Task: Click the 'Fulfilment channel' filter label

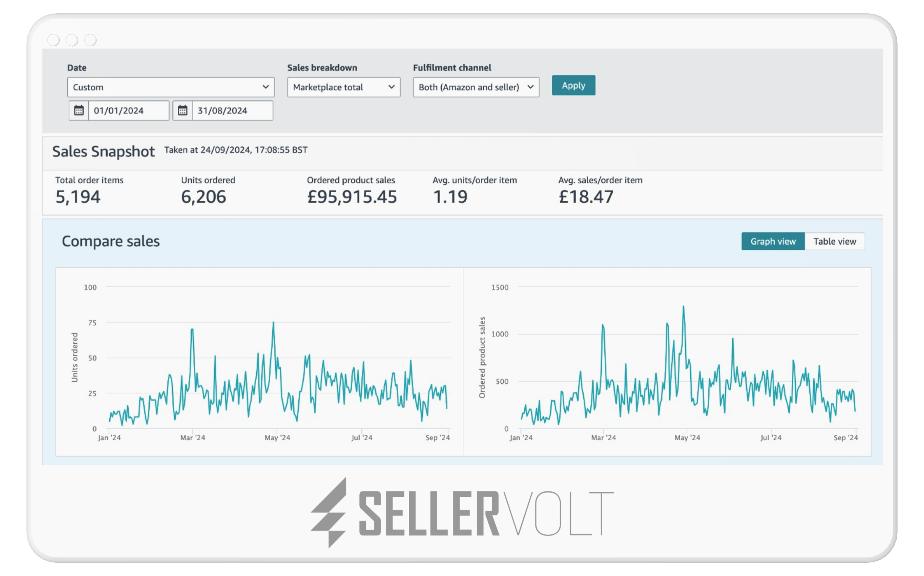Action: click(452, 68)
